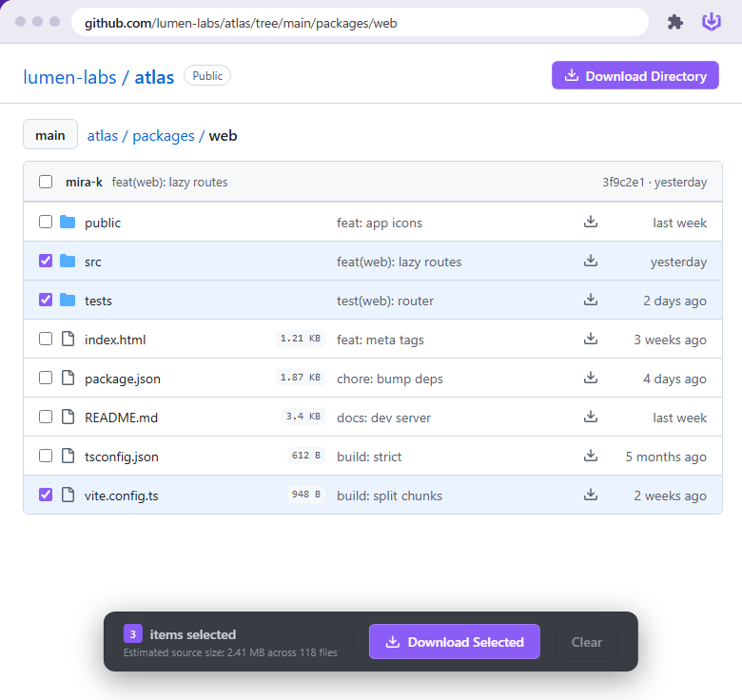Open the public folder name
Screen dimensions: 742x700
tap(103, 223)
